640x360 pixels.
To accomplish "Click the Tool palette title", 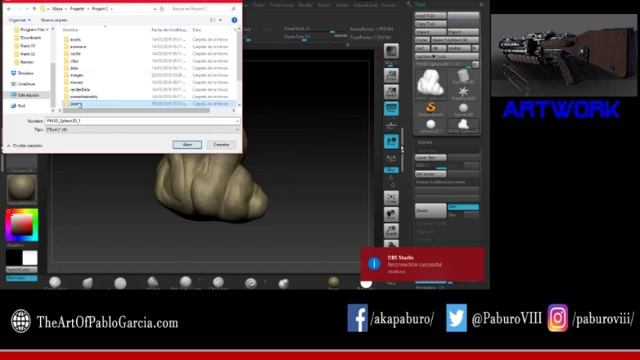I will [420, 4].
